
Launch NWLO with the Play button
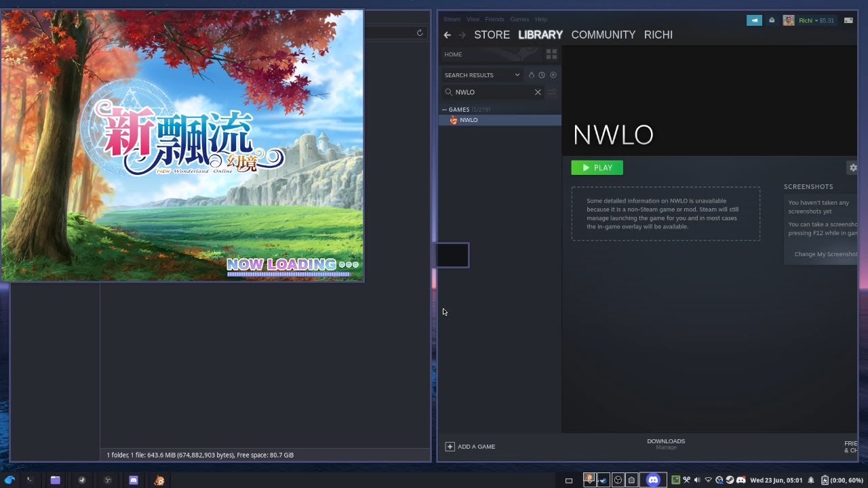(597, 167)
